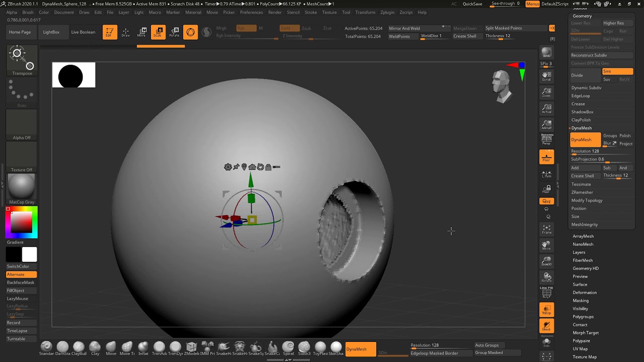Click the Zoom3D view icon
Viewport: 644px width, 362px height.
tap(546, 262)
